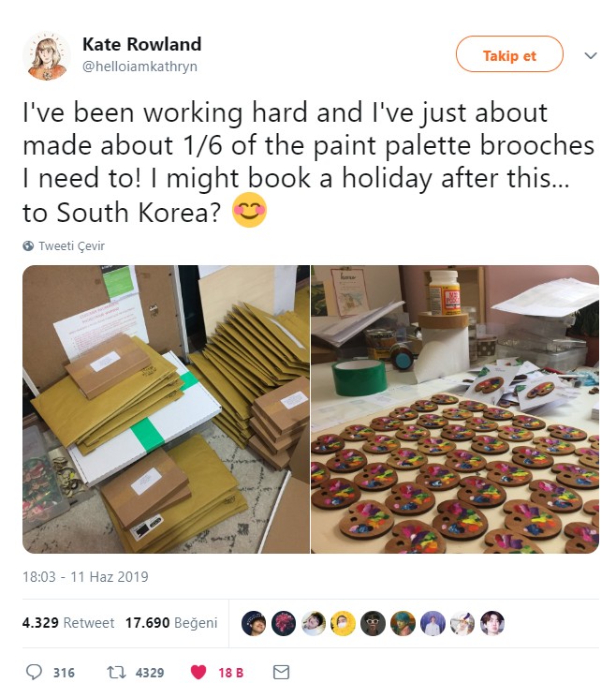Click the globe icon beside Tweeti Çevir
This screenshot has width=616, height=683.
click(28, 246)
